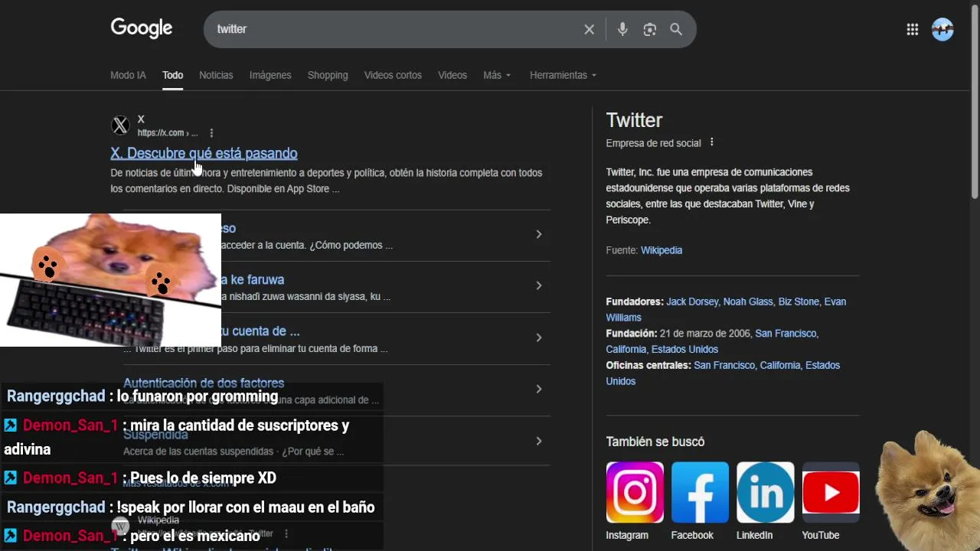
Task: Expand the 'Suspendida' sitelink arrow
Action: click(539, 441)
